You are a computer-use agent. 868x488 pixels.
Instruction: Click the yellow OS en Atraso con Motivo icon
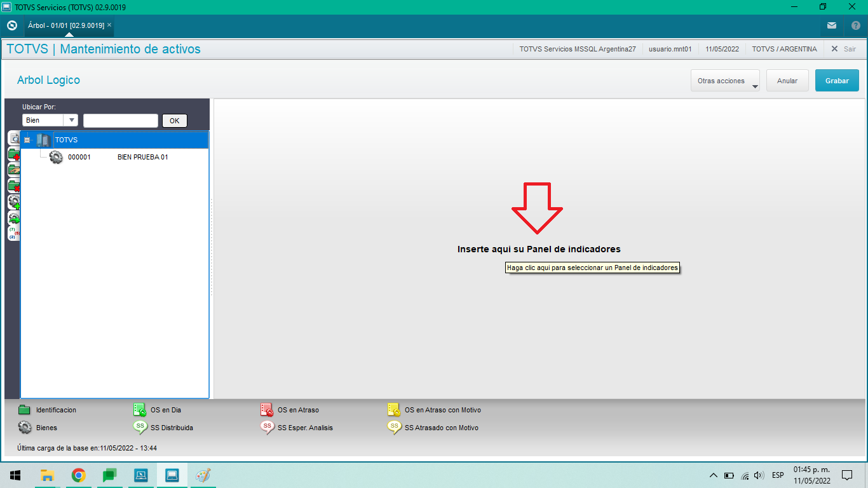click(x=394, y=410)
